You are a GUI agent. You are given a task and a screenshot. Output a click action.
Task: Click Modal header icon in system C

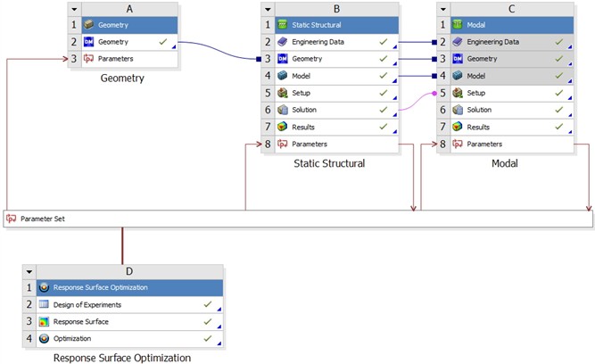(458, 25)
